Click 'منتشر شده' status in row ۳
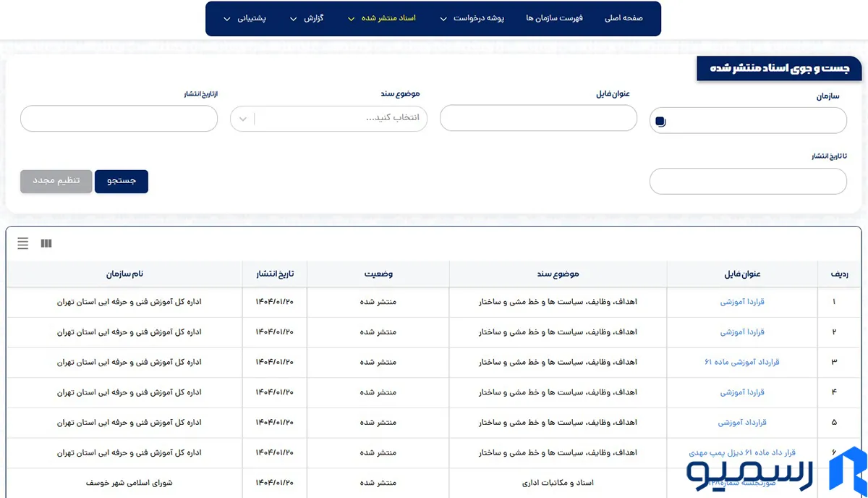This screenshot has height=498, width=868. tap(378, 362)
